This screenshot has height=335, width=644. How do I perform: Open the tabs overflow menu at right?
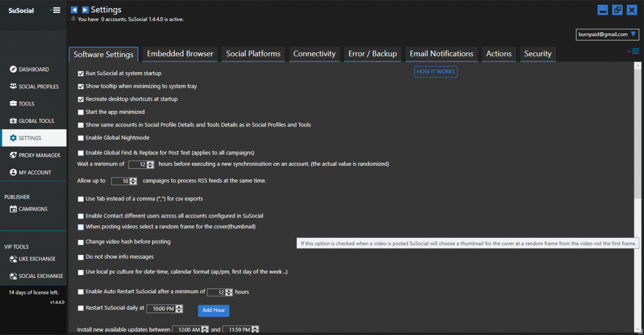pos(633,52)
